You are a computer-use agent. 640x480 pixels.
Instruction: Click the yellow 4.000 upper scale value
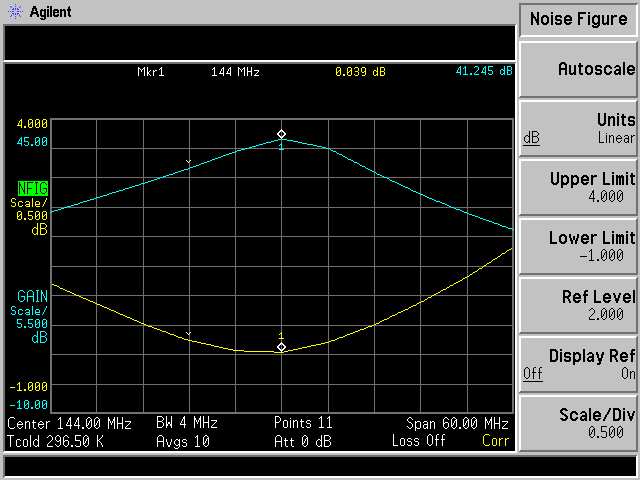[32, 124]
